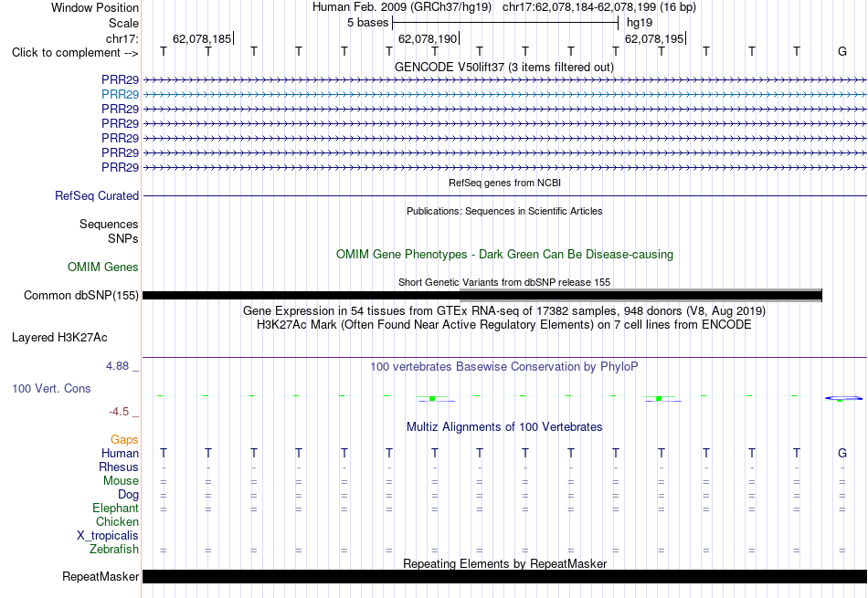Viewport: 868px width, 598px height.
Task: Click Repeating Elements by RepeatMasker title
Action: [x=505, y=563]
